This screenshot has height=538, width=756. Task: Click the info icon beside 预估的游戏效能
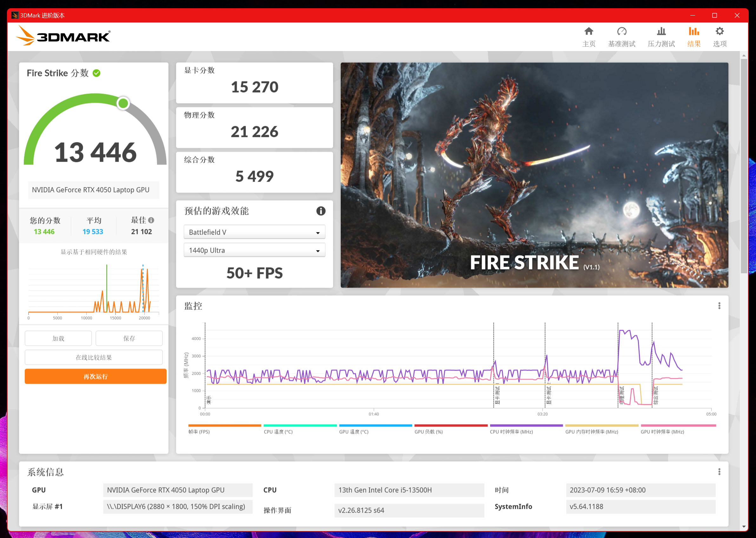(320, 211)
